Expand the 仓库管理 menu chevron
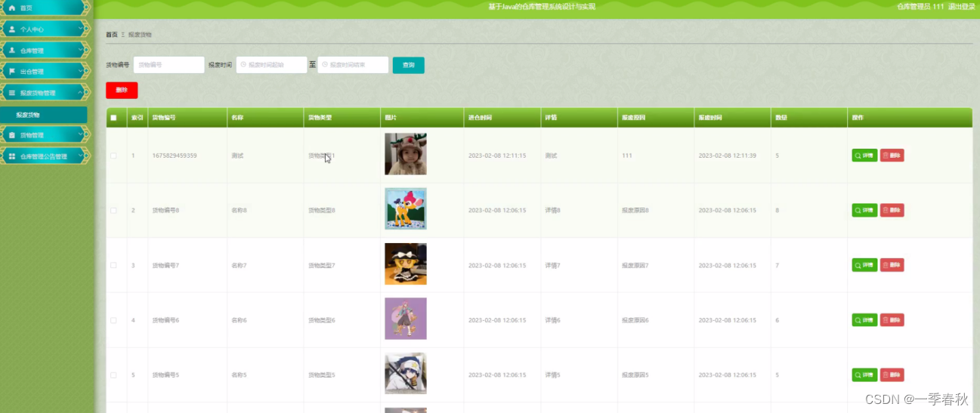The height and width of the screenshot is (413, 980). [82, 51]
